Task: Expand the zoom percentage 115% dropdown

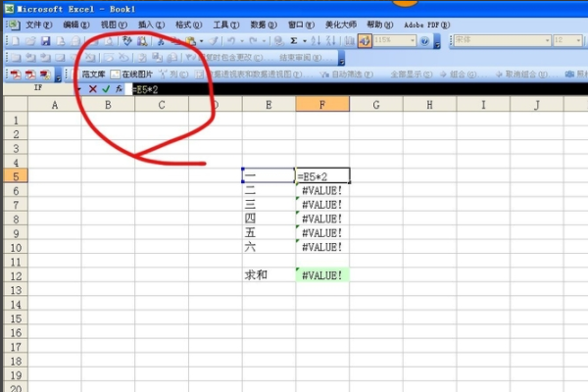Action: pos(411,41)
